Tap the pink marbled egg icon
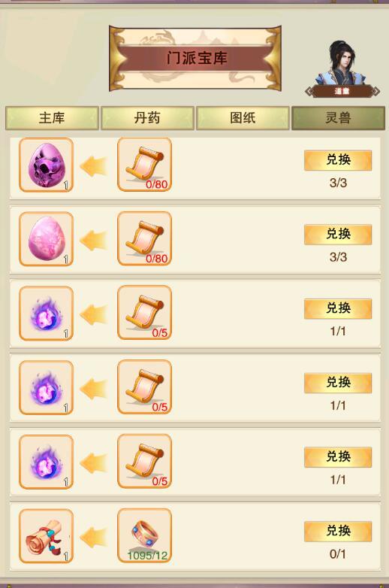 pyautogui.click(x=46, y=239)
